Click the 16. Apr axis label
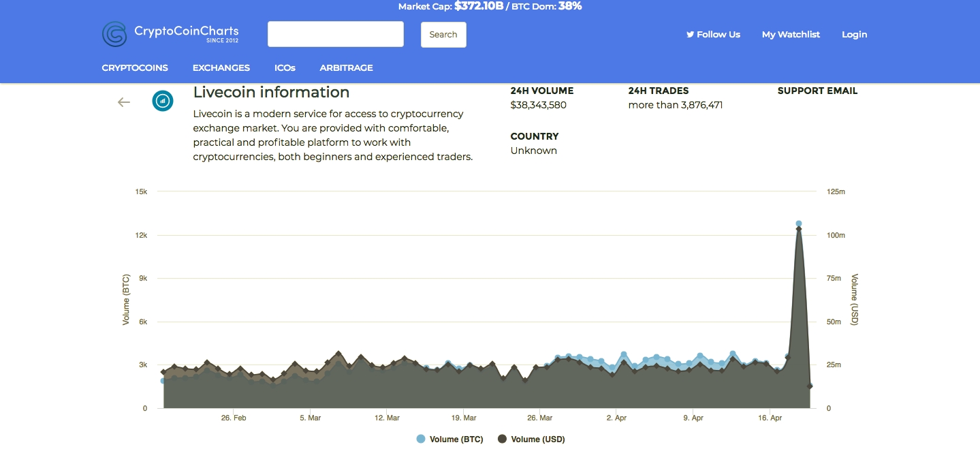980x449 pixels. (x=770, y=418)
